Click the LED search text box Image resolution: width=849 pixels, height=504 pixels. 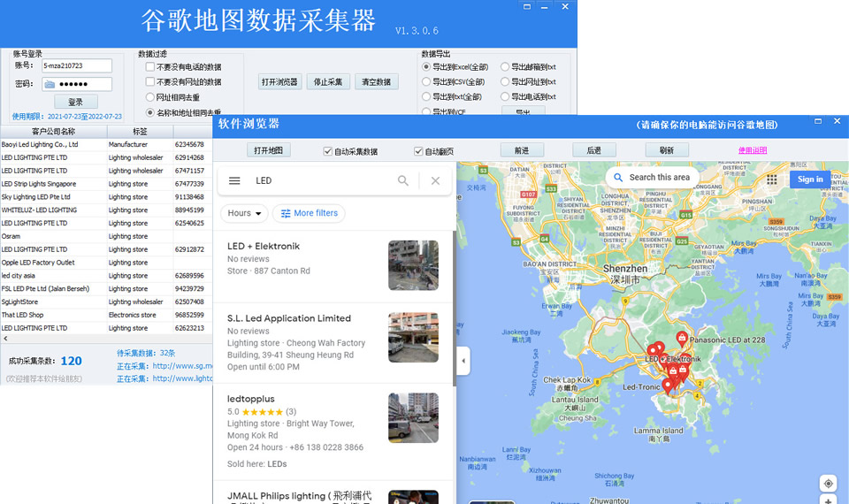click(x=322, y=180)
